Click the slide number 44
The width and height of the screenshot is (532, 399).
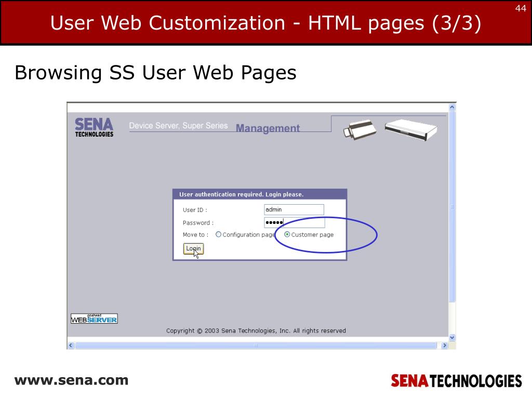pyautogui.click(x=521, y=8)
